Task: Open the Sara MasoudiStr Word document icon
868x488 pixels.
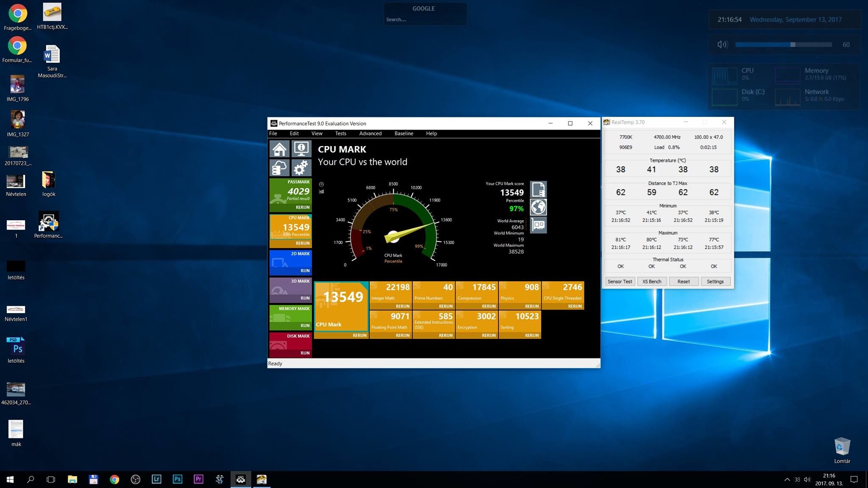Action: coord(52,61)
